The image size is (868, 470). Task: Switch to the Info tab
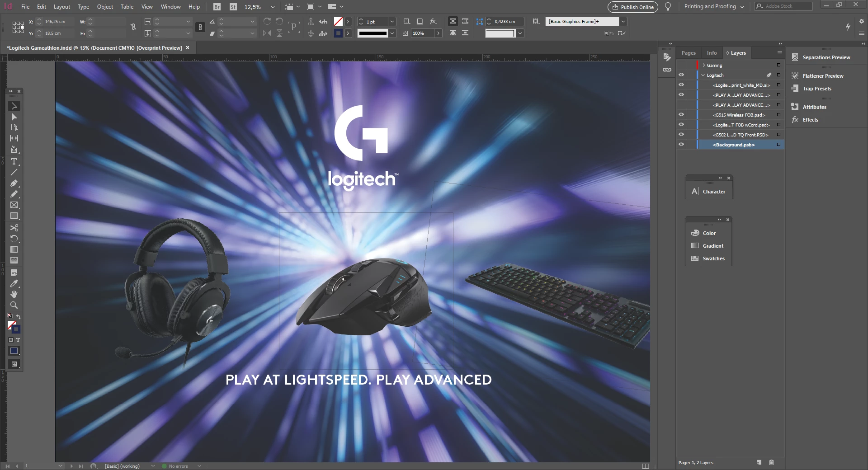pos(712,53)
